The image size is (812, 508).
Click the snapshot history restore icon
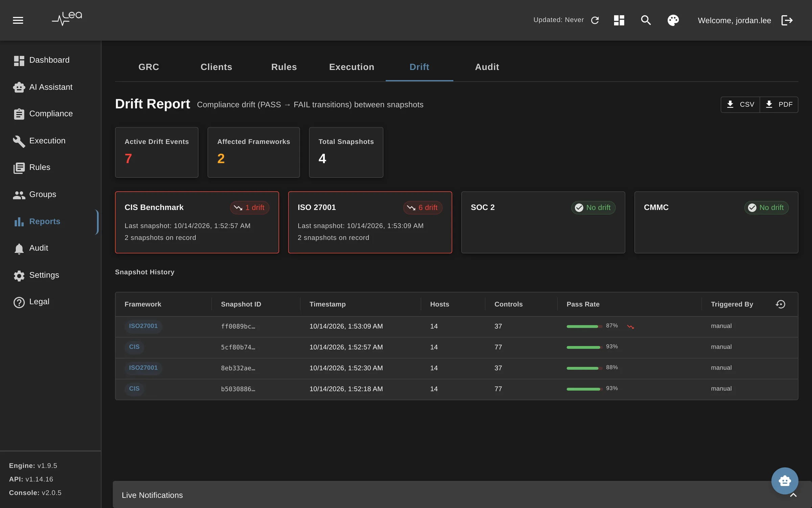click(780, 304)
